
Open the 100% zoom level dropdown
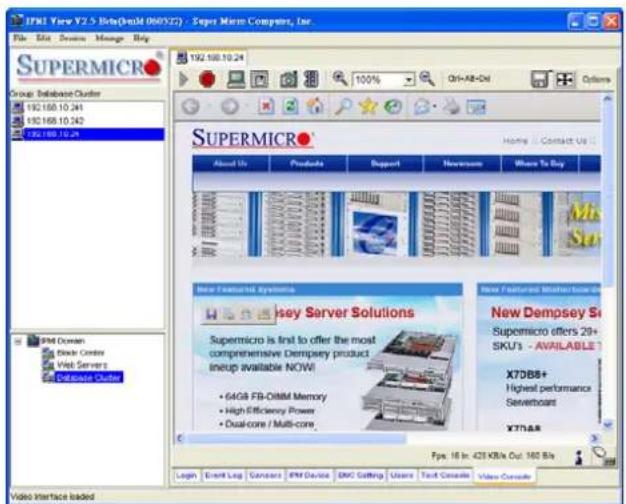tap(408, 80)
